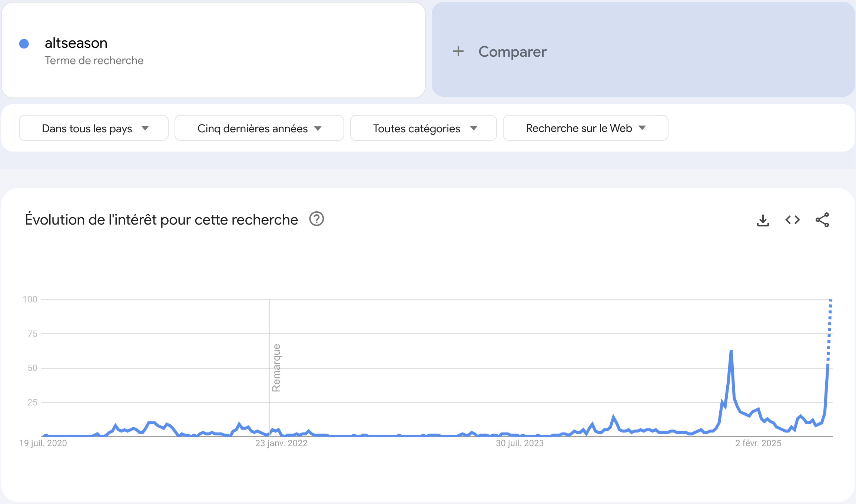Open the Dans tous les pays dropdown

[x=94, y=128]
